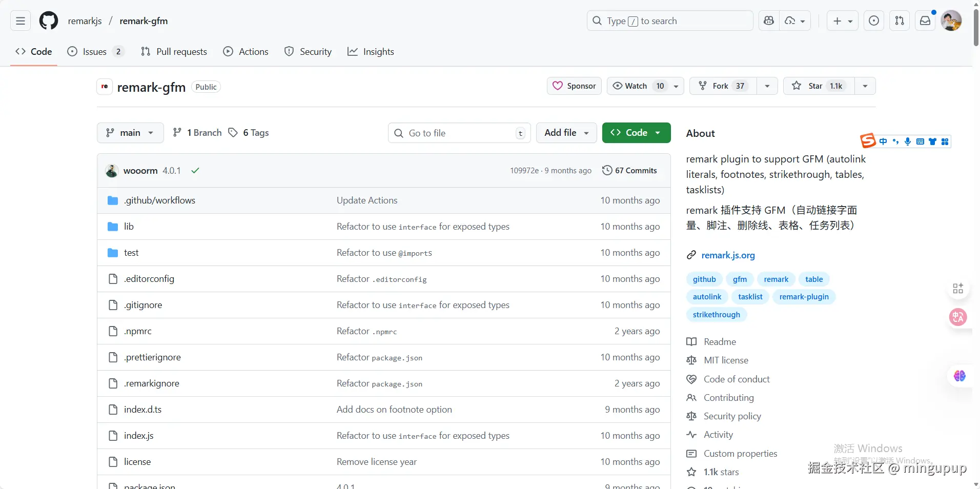The width and height of the screenshot is (980, 489).
Task: Click the Sogou input method S logo
Action: point(868,140)
